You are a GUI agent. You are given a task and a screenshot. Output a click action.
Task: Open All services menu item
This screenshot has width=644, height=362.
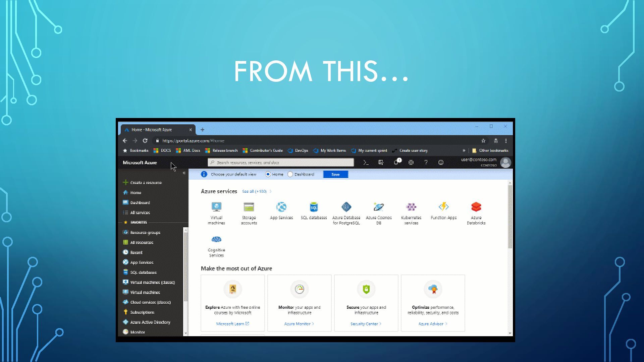tap(140, 213)
